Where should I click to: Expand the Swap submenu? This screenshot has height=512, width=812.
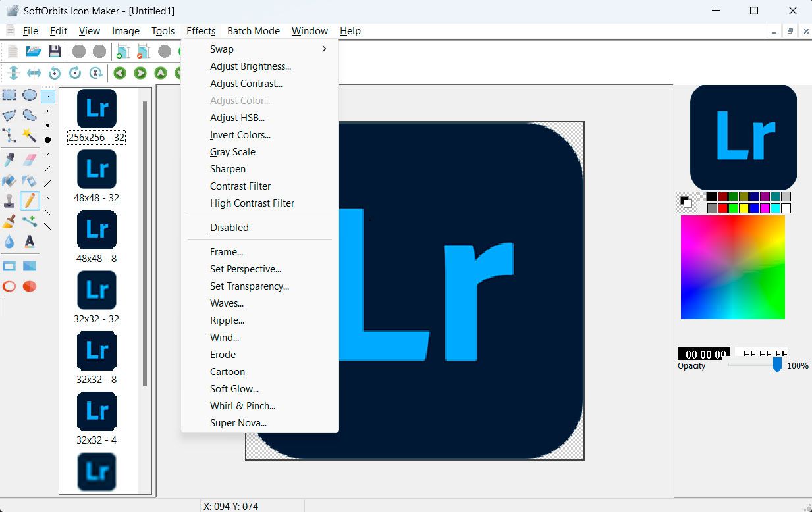(259, 49)
